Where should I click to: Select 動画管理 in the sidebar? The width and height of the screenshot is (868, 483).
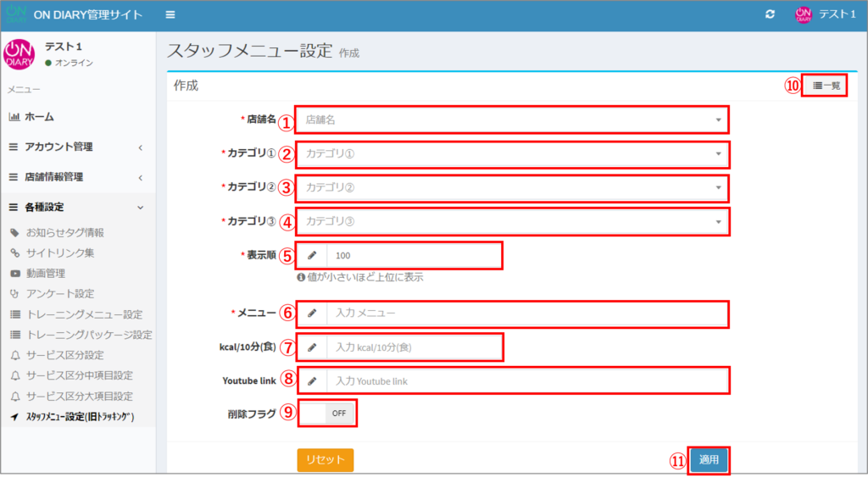click(x=45, y=274)
